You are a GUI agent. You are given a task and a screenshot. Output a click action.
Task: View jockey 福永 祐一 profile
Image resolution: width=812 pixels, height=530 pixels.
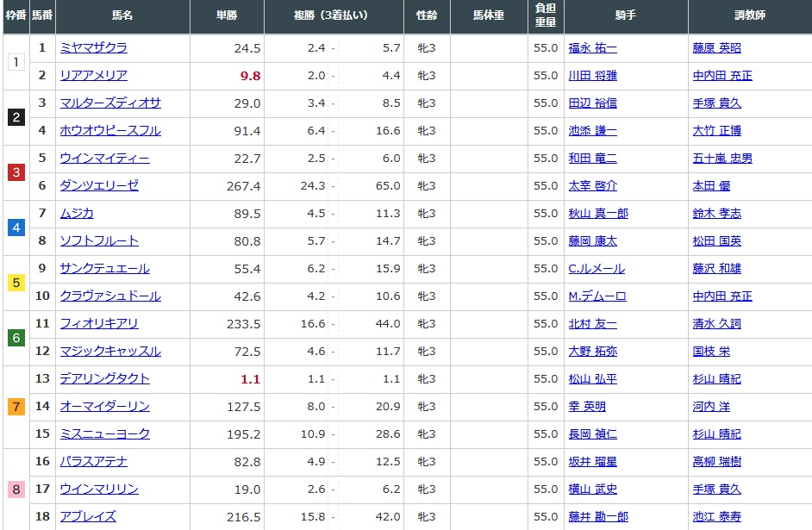tap(592, 48)
